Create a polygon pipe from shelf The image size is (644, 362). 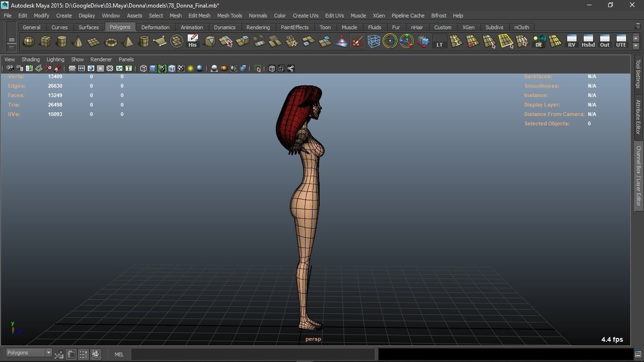[x=144, y=41]
